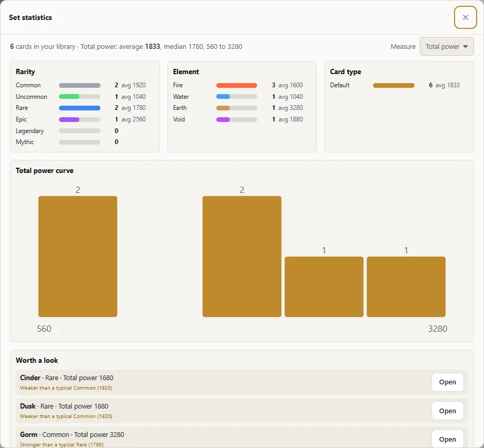The width and height of the screenshot is (484, 448).
Task: Click "avg 1920" in the Common row
Action: [x=133, y=85]
